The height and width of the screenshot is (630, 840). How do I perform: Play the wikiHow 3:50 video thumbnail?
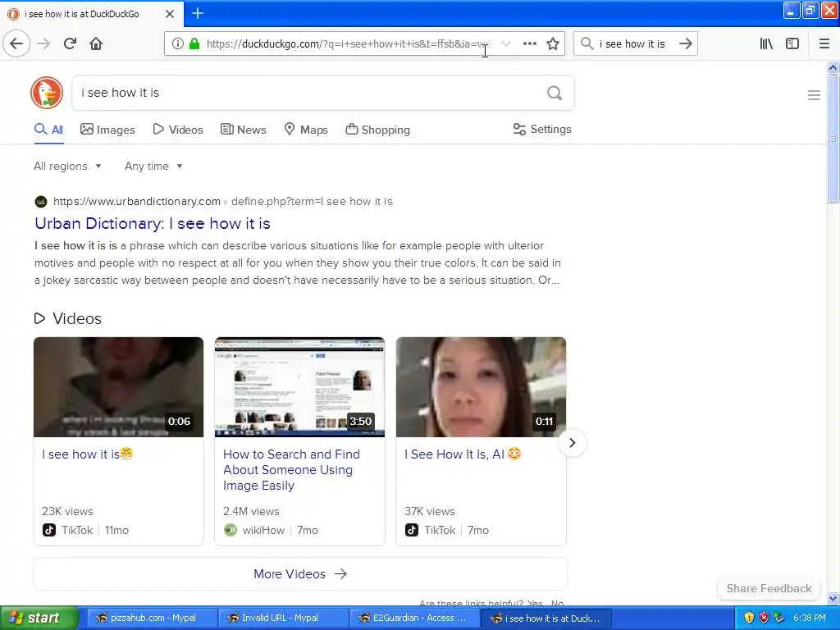coord(299,387)
